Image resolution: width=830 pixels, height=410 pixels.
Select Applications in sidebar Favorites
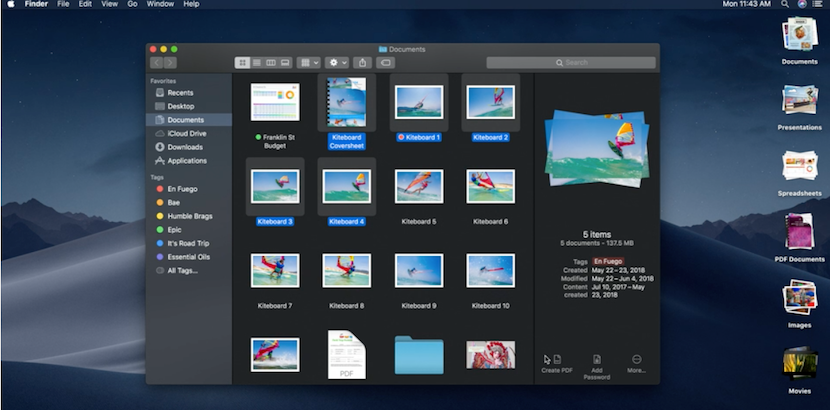click(x=187, y=160)
